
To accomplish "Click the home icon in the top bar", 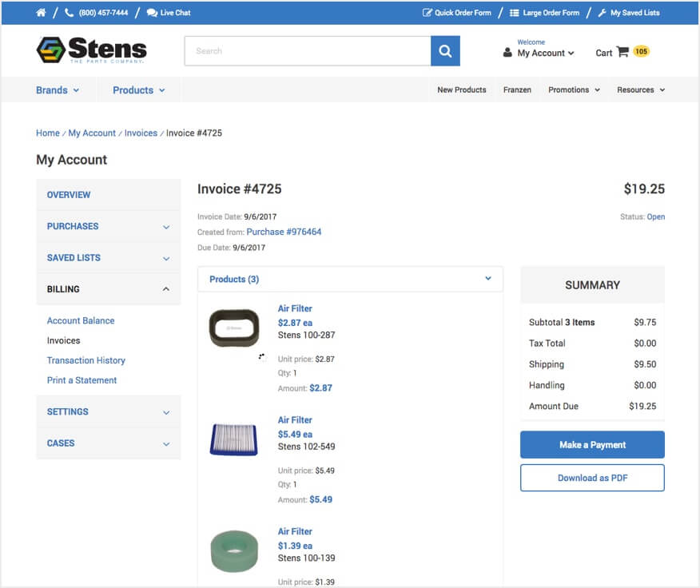I will point(40,12).
